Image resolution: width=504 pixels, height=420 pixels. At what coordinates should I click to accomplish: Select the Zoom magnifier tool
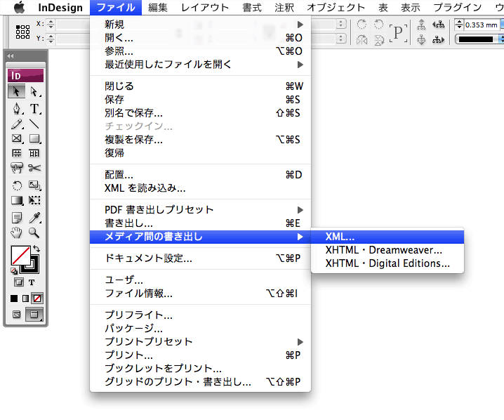[34, 232]
